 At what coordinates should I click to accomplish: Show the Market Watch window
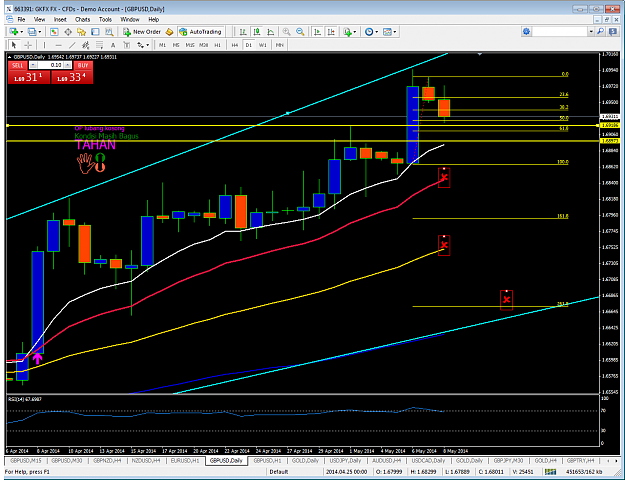tap(54, 32)
